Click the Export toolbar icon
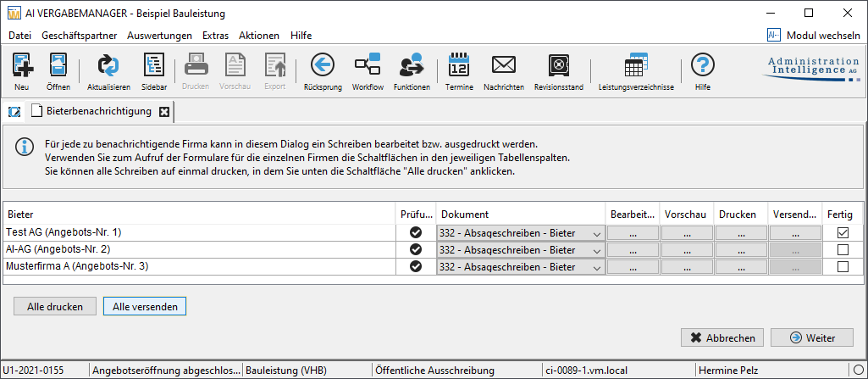868x379 pixels. pos(274,66)
